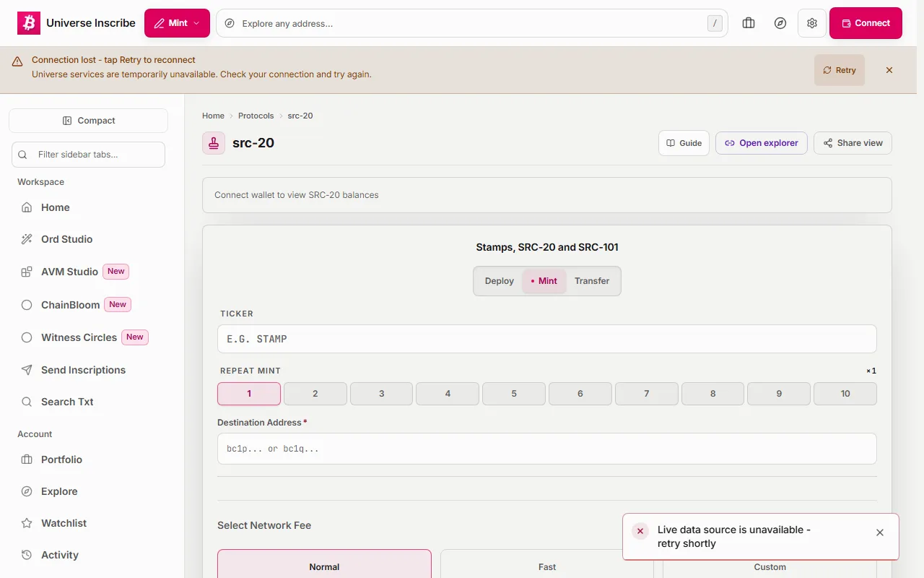Screen dimensions: 924x578
Task: Click Open explorer link button
Action: coord(762,143)
